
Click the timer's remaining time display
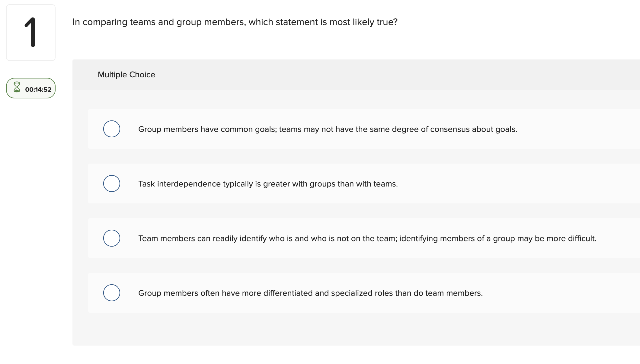point(39,88)
